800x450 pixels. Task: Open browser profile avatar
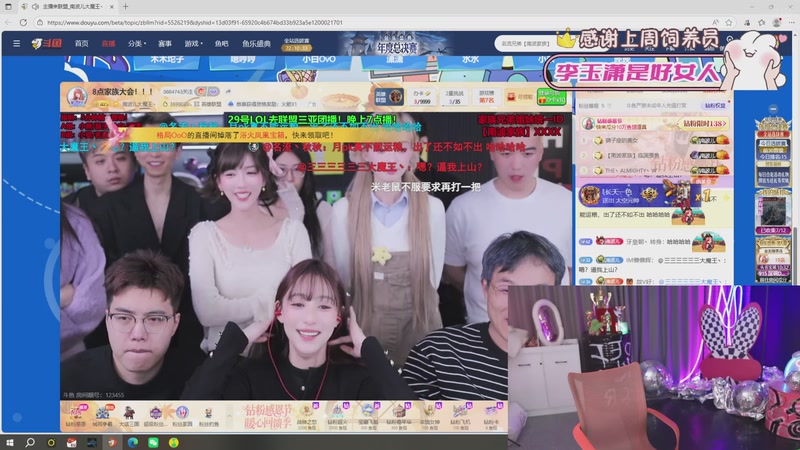[x=777, y=22]
